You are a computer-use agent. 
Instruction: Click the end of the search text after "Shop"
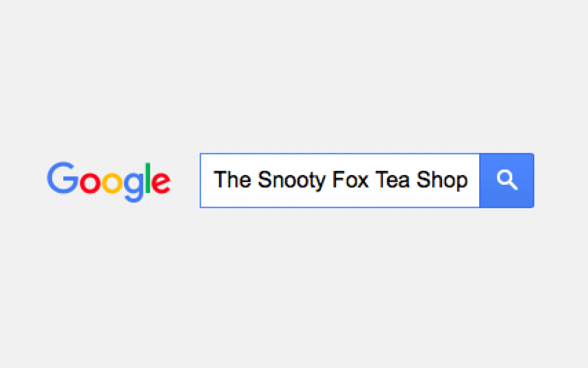pos(473,180)
